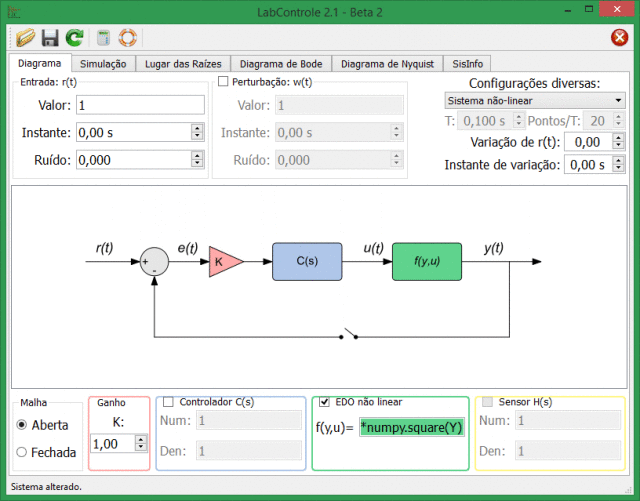This screenshot has height=501, width=640.
Task: Click the Controlador Num field
Action: (249, 420)
